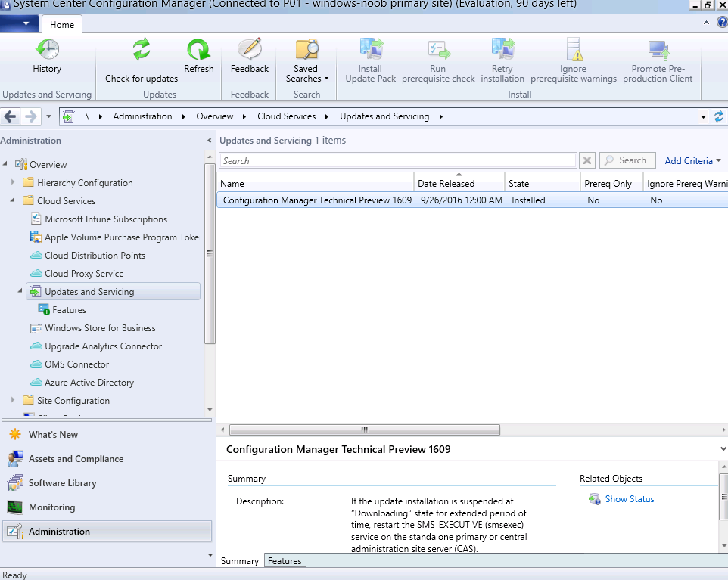Switch to Summary details tab
The image size is (728, 580).
tap(240, 560)
